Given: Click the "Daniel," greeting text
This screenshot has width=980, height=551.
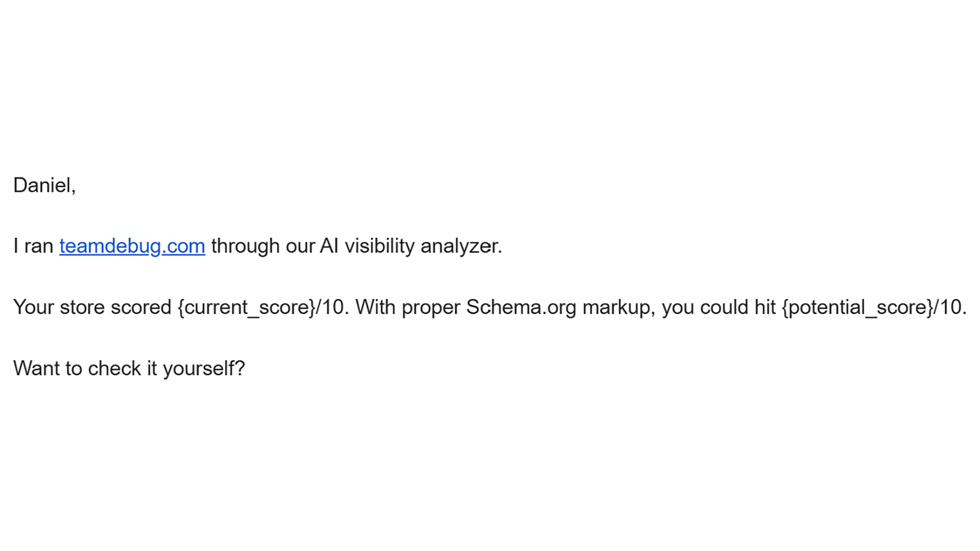Looking at the screenshot, I should (44, 185).
